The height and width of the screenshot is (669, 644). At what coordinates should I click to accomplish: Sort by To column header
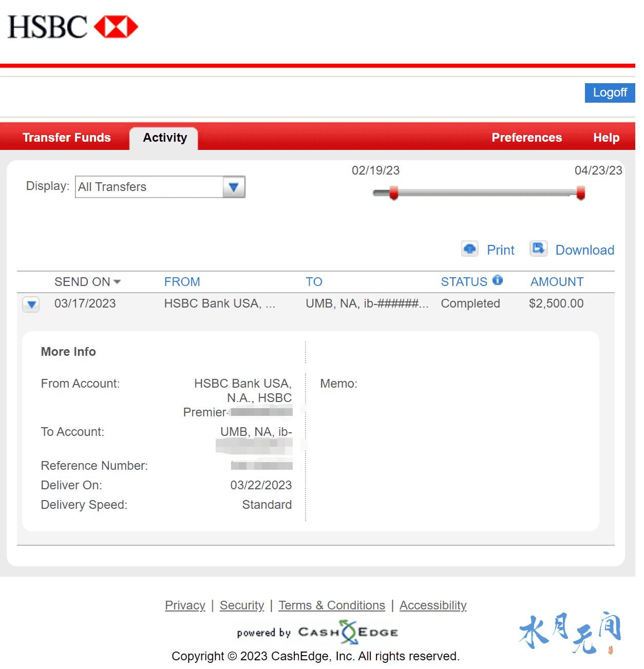314,282
